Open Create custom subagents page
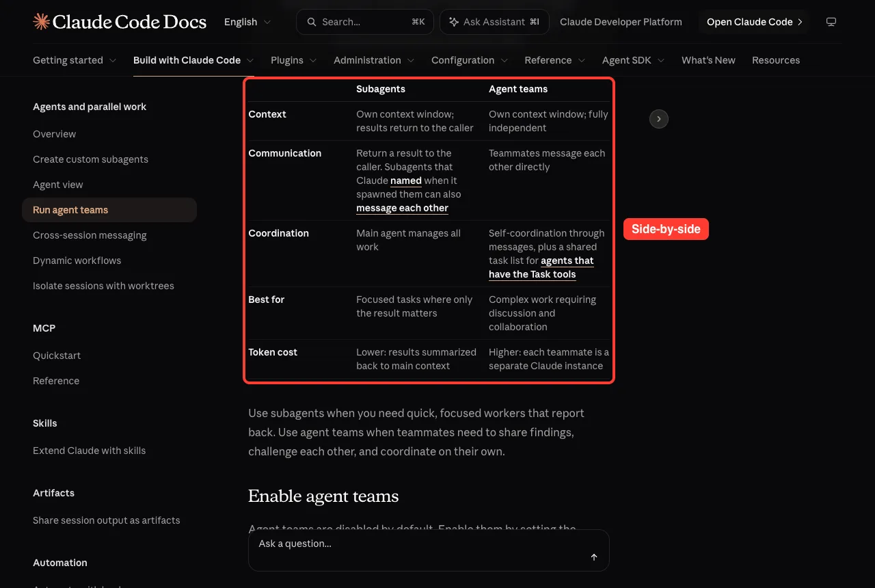The image size is (875, 588). pyautogui.click(x=90, y=159)
